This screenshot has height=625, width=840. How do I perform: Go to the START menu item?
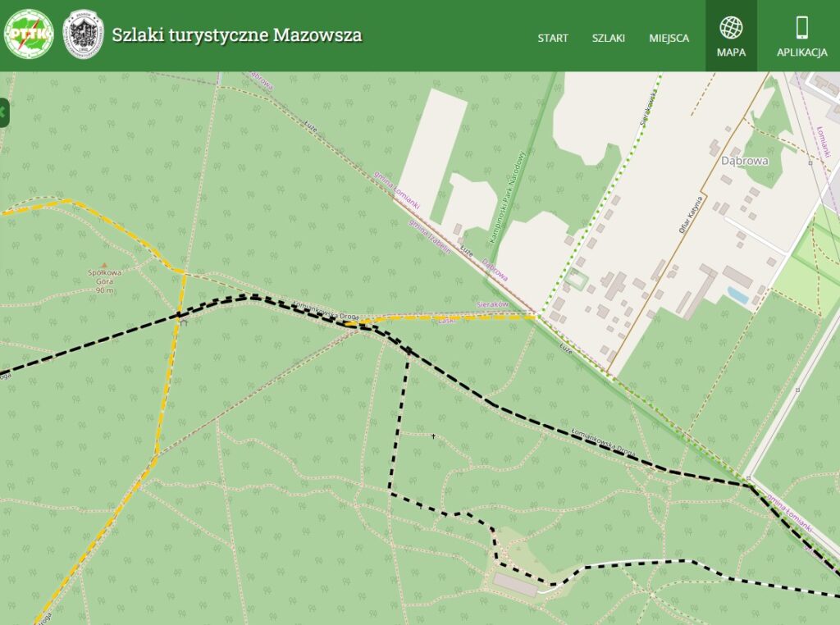coord(553,38)
